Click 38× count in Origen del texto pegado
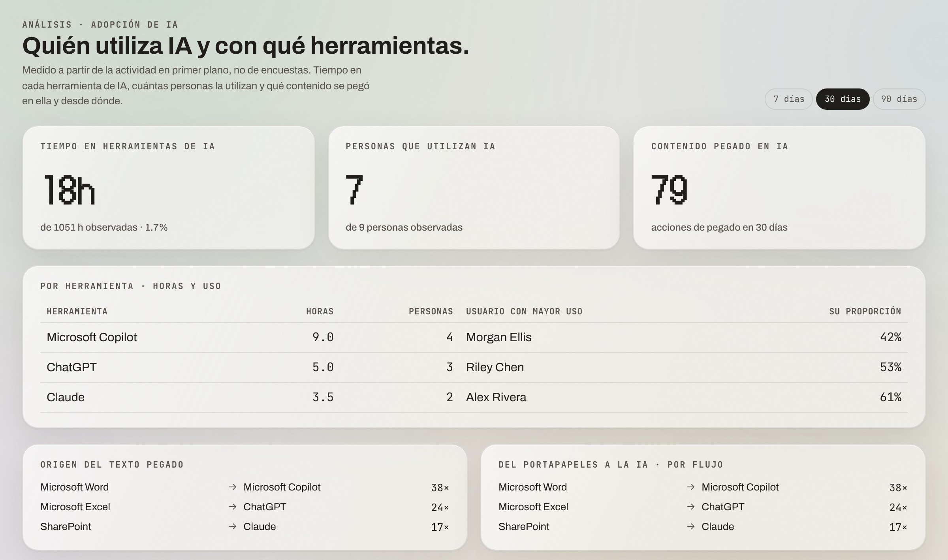The height and width of the screenshot is (560, 948). click(x=440, y=488)
